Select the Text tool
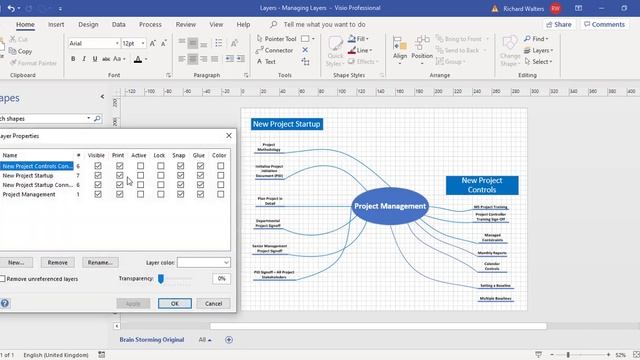 coord(266,62)
